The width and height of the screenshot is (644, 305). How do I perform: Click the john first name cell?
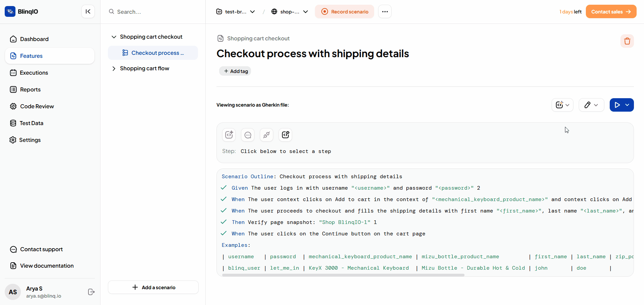(541, 268)
